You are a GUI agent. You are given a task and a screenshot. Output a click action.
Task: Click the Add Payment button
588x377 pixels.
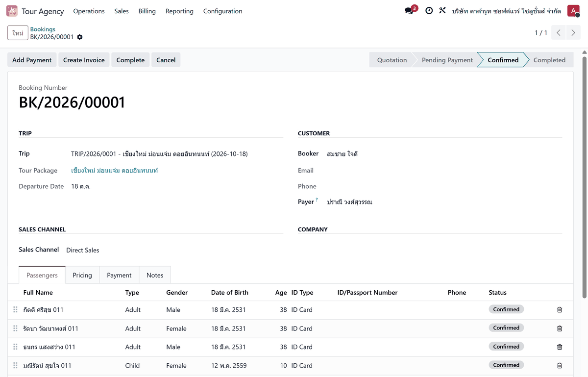tap(32, 60)
